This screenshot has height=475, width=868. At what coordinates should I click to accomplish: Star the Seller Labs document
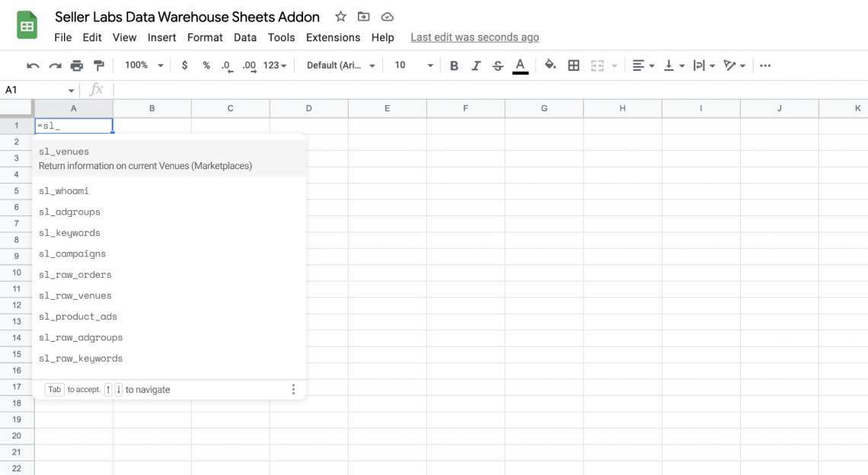pyautogui.click(x=340, y=17)
